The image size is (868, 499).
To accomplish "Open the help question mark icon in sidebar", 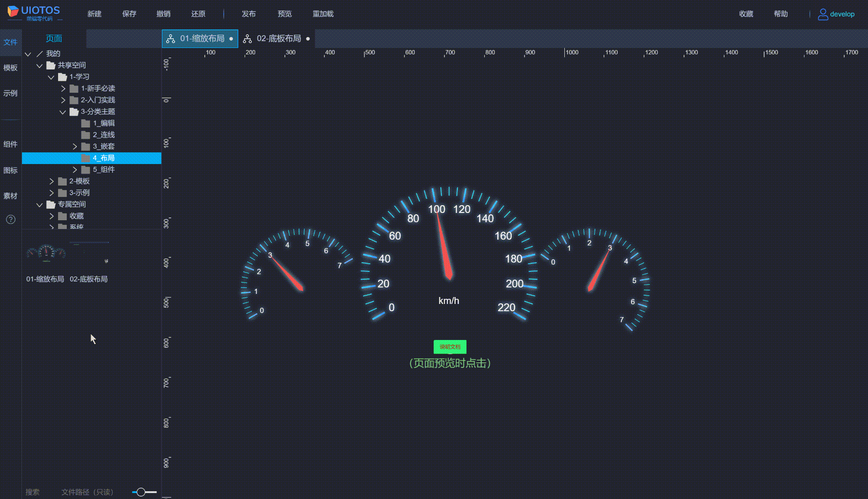I will (11, 219).
